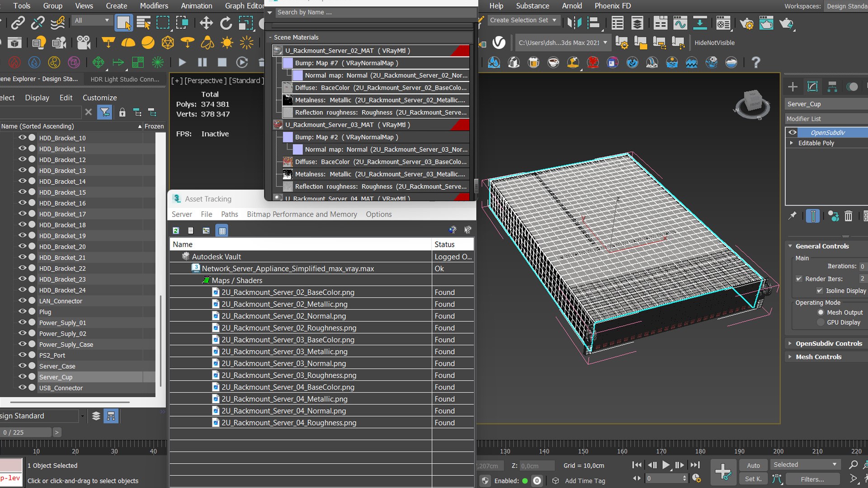Click U_Rackmount_Server_02_MAT material swatch
The height and width of the screenshot is (488, 868).
pos(278,51)
